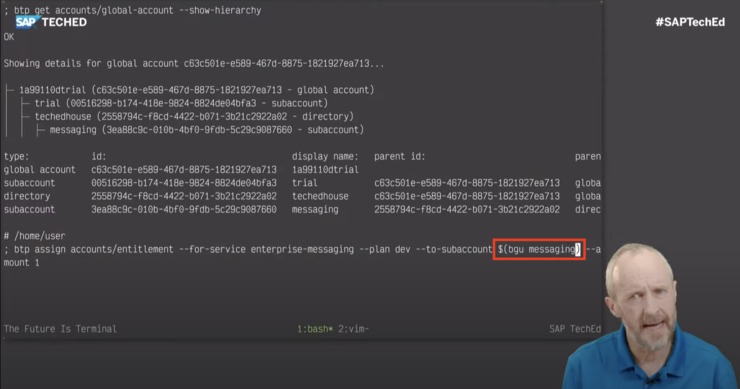Click the "display name:" column header

[325, 156]
